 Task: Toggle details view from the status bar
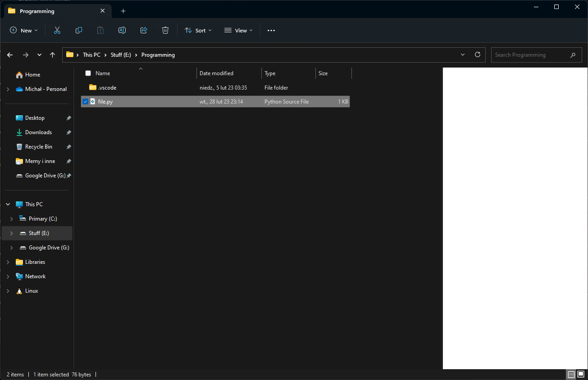[570, 374]
